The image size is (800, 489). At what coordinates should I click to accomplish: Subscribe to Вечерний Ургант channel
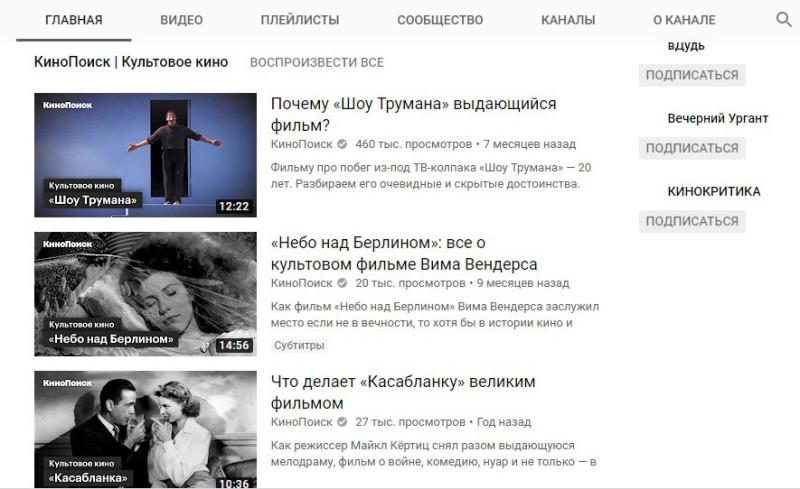point(692,148)
